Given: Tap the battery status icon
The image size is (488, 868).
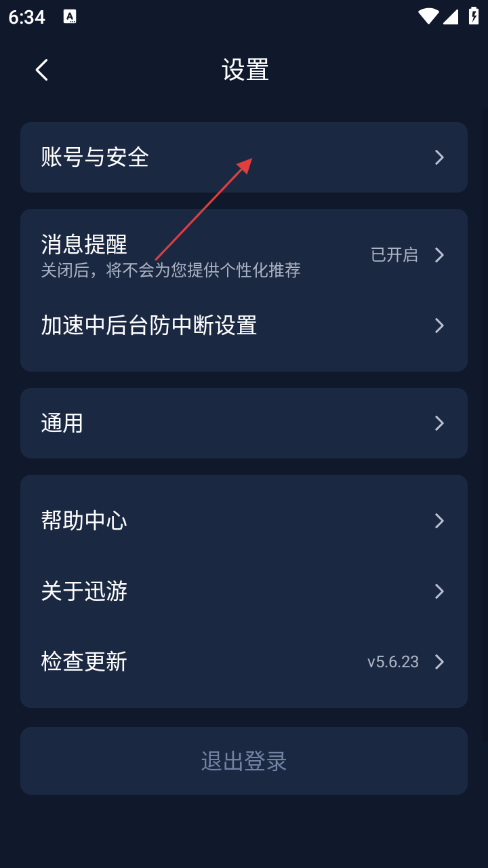Looking at the screenshot, I should [474, 16].
